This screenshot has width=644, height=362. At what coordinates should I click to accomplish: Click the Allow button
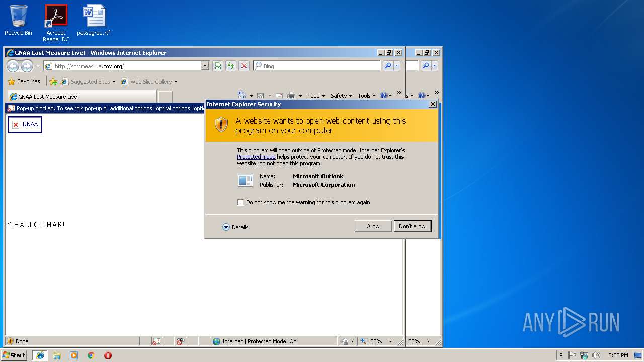[x=373, y=226]
